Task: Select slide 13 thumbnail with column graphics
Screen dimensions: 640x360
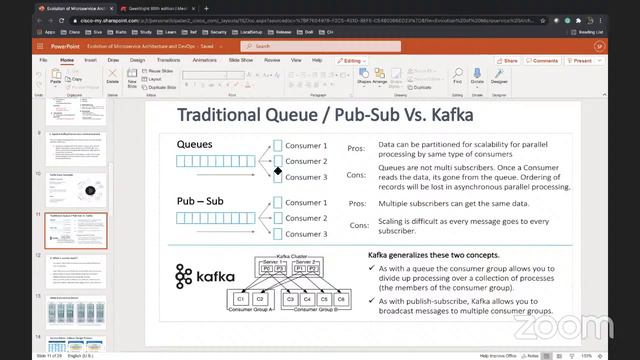Action: (76, 312)
